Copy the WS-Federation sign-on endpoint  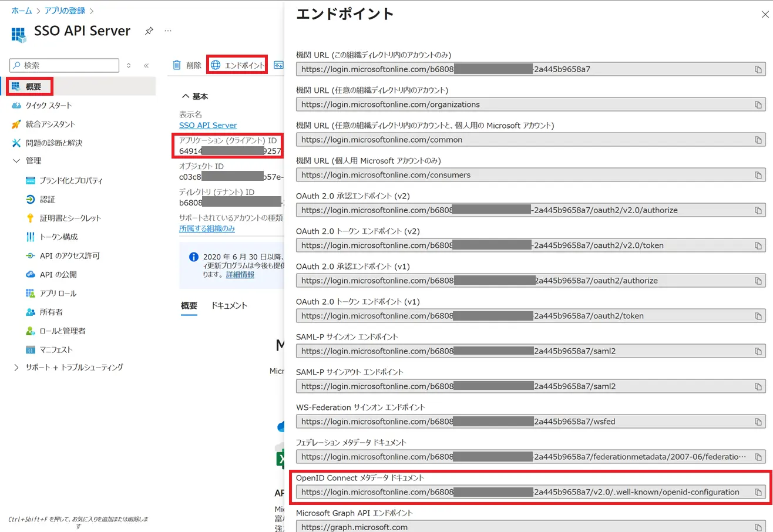[758, 422]
